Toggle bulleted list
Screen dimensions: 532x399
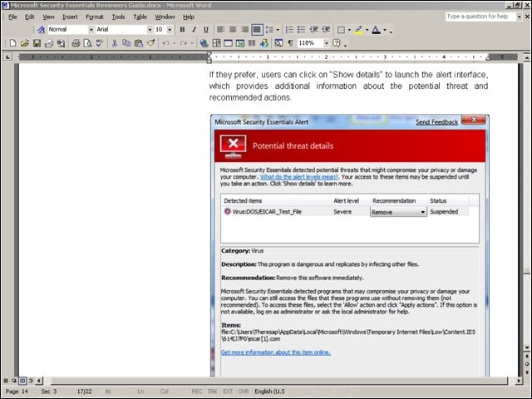pyautogui.click(x=301, y=30)
